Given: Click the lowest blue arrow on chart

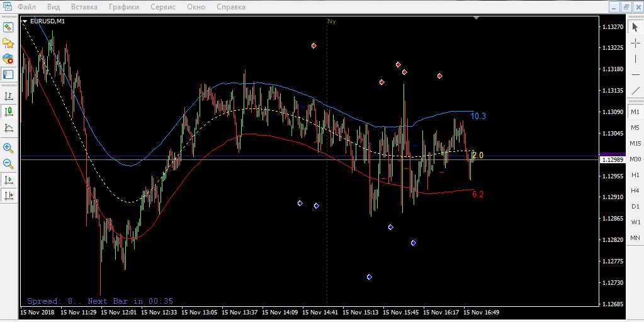Looking at the screenshot, I should coord(370,277).
